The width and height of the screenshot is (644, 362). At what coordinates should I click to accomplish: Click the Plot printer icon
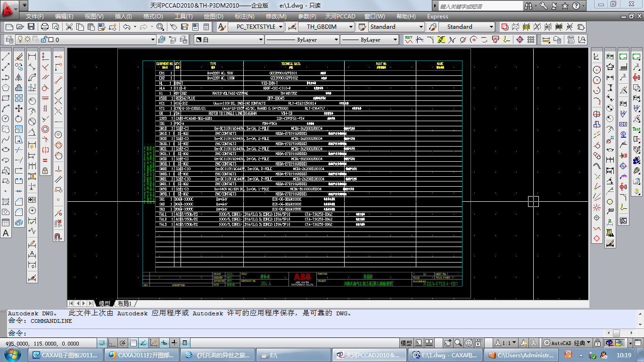pos(45,27)
